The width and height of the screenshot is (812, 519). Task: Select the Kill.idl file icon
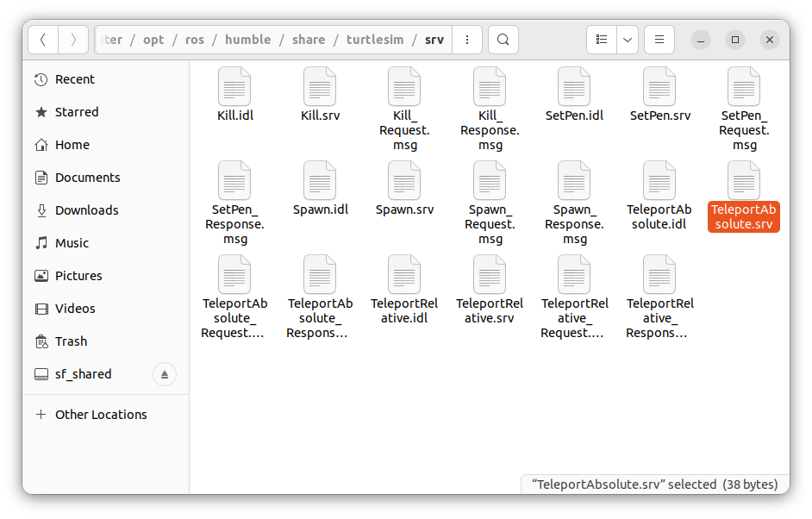click(x=234, y=86)
